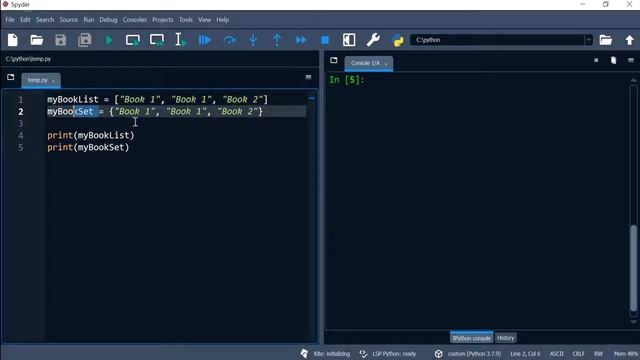The height and width of the screenshot is (360, 640).
Task: Open the View menu
Action: pyautogui.click(x=204, y=20)
